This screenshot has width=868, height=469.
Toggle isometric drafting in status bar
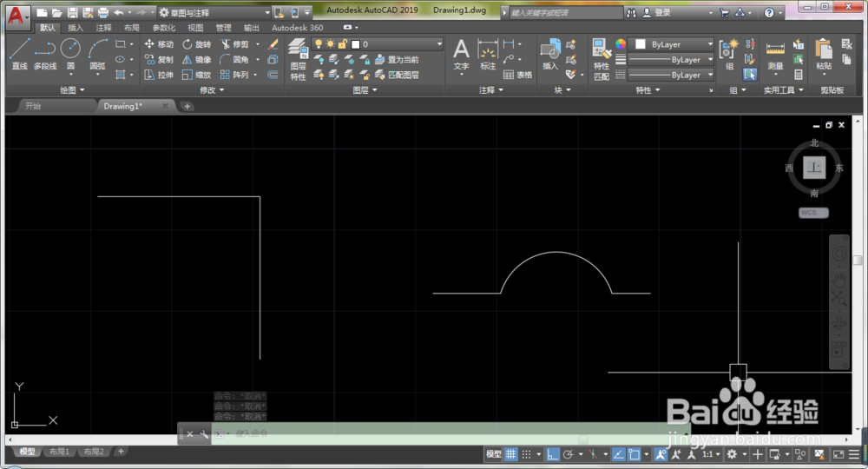[x=593, y=454]
